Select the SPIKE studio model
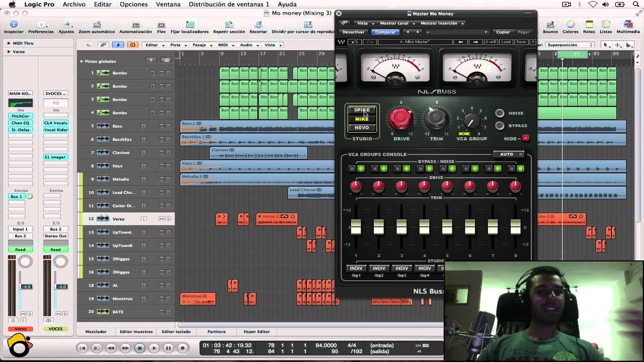 pos(362,110)
